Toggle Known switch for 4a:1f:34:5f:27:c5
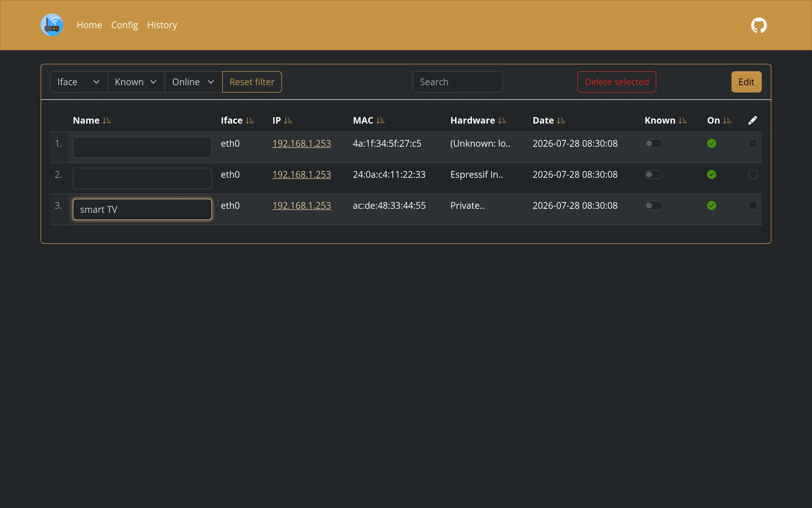Viewport: 812px width, 508px height. pos(653,143)
